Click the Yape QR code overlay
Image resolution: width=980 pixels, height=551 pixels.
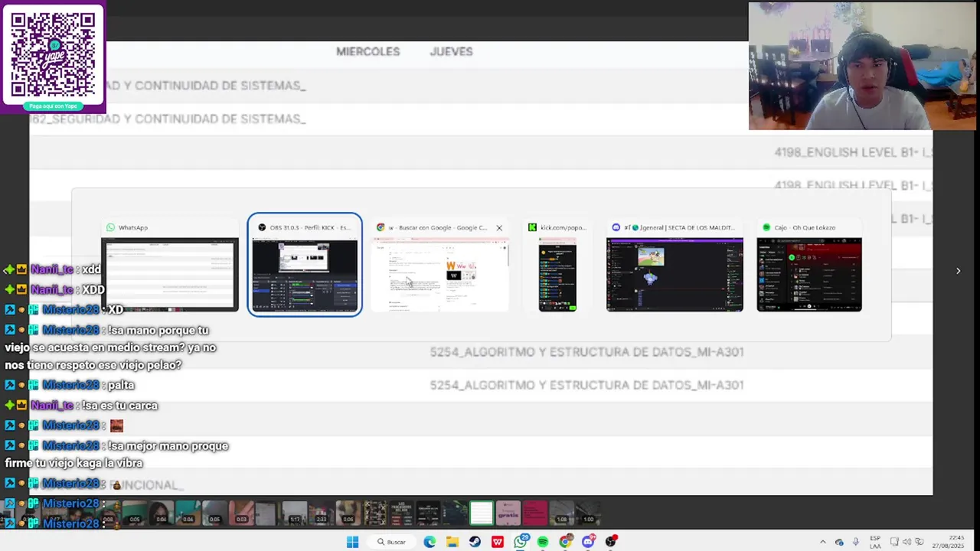point(53,57)
